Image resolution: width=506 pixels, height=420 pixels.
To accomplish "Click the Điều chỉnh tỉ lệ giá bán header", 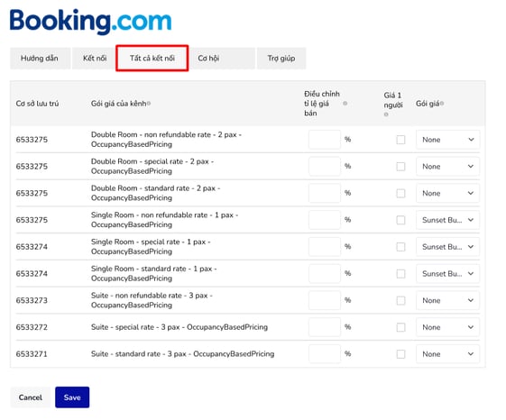I will click(x=322, y=104).
